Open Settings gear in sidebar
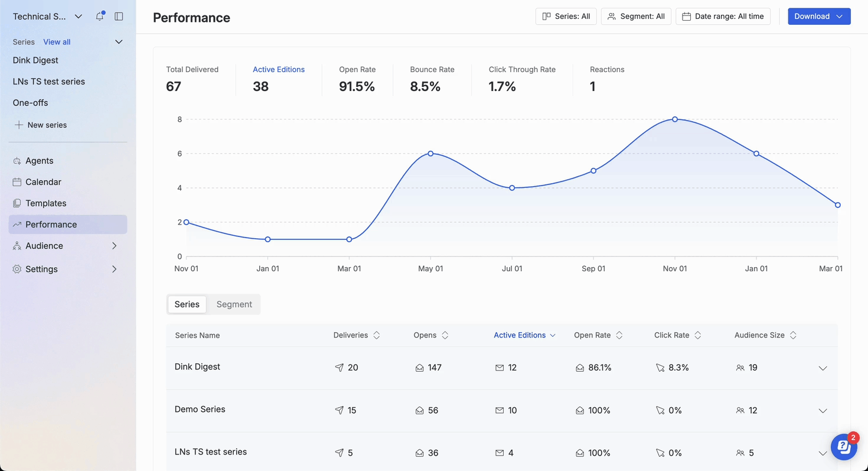The height and width of the screenshot is (471, 868). (x=17, y=269)
